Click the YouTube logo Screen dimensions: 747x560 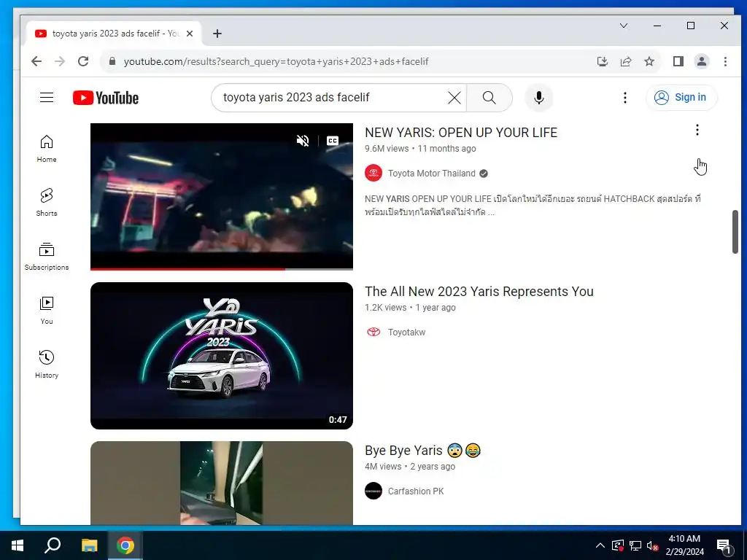click(x=106, y=98)
